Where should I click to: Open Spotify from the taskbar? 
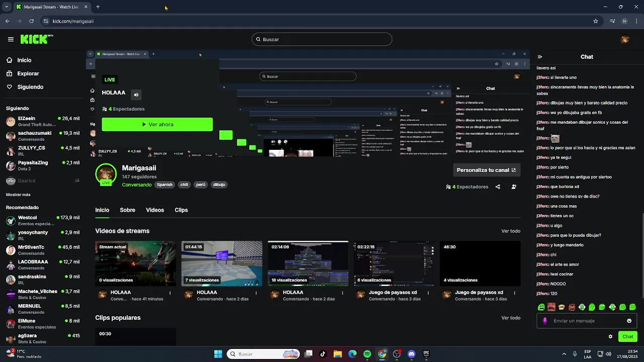click(367, 354)
